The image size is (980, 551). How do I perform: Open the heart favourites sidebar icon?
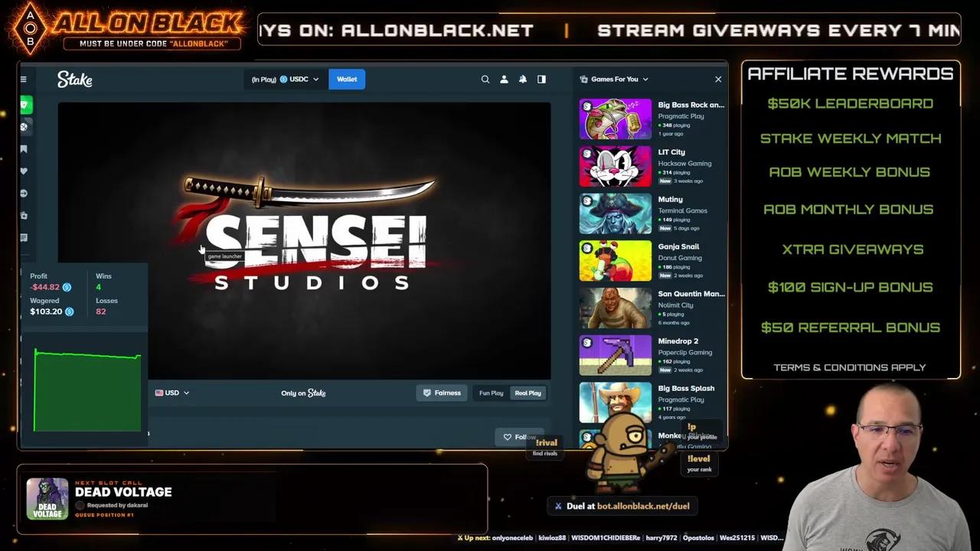point(24,171)
